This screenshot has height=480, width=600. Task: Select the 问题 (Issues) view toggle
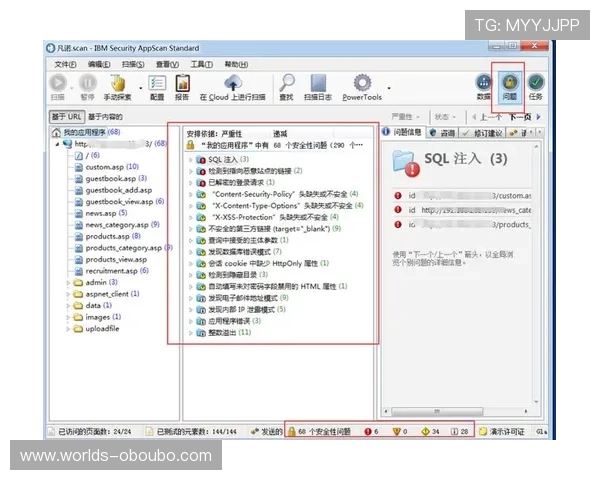click(x=510, y=84)
